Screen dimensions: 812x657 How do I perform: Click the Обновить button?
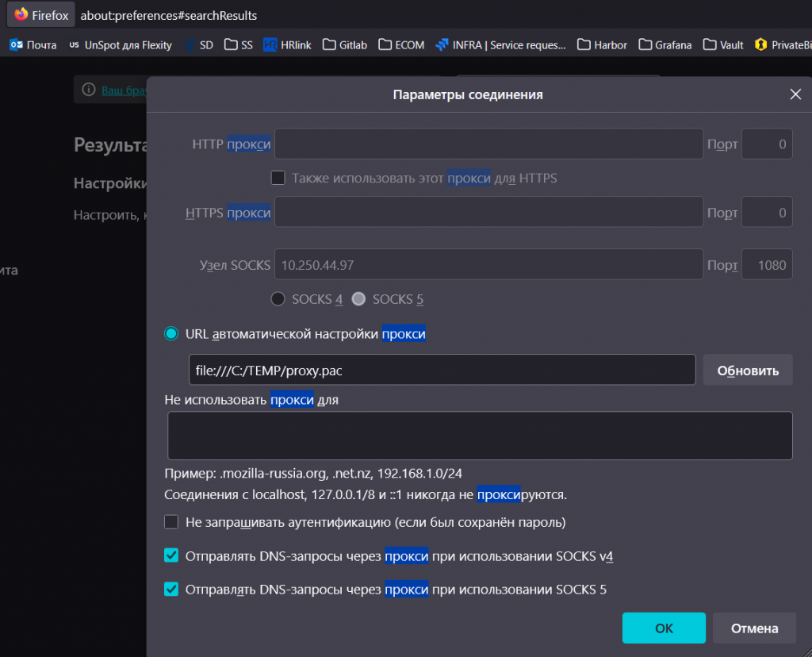click(747, 369)
